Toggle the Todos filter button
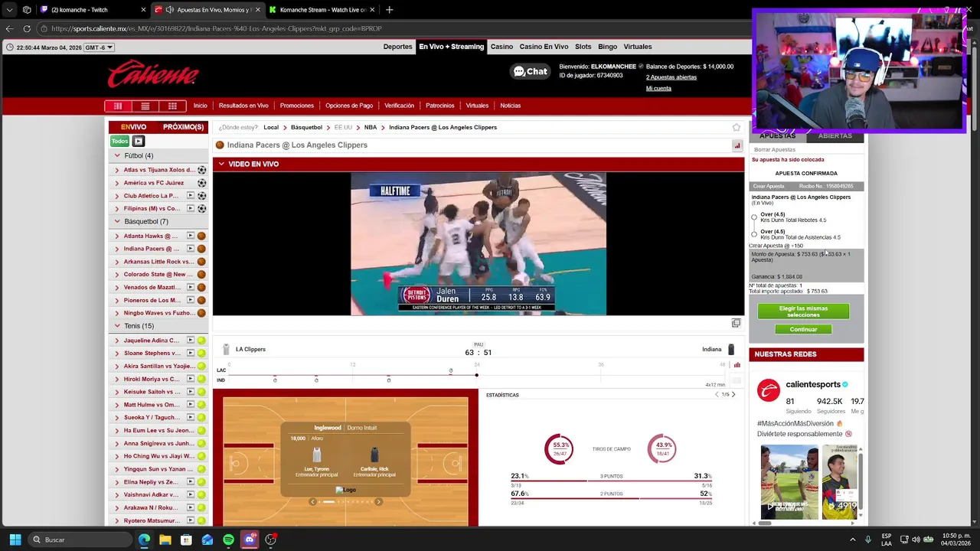The image size is (980, 551). (x=120, y=141)
